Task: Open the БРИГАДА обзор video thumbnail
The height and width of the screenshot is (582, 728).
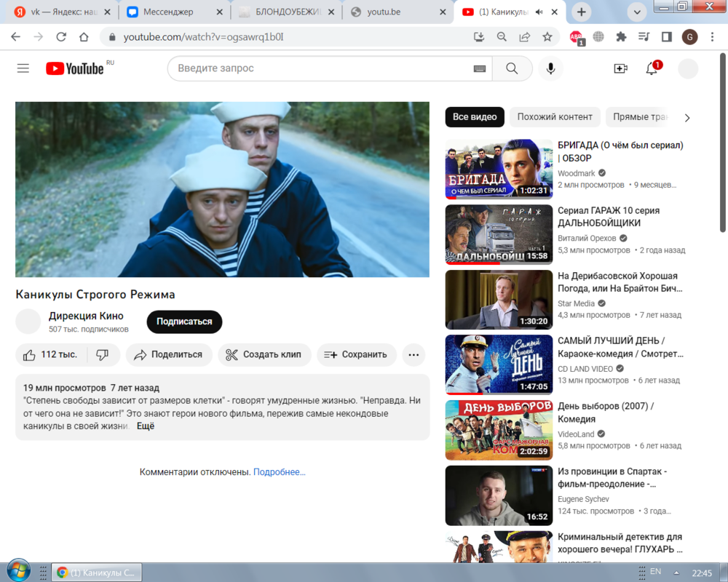Action: tap(499, 169)
